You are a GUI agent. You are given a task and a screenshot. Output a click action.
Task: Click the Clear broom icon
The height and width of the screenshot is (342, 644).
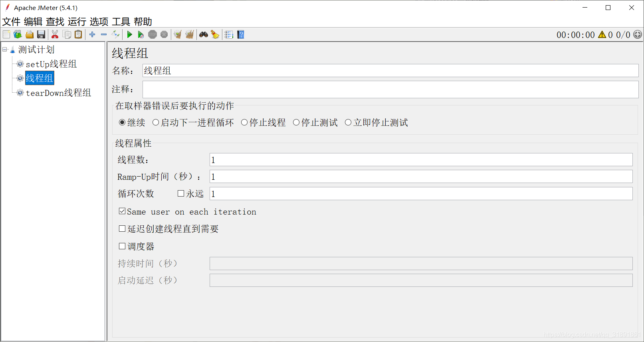click(x=178, y=35)
